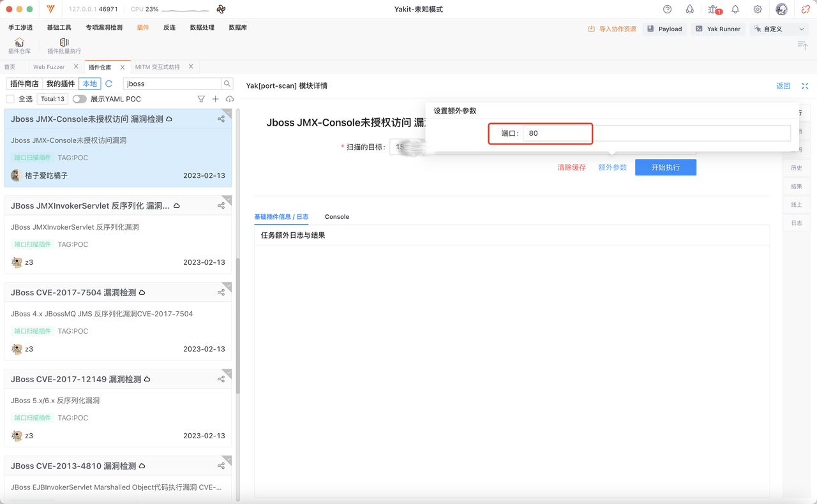
Task: Click the search magnifier icon in jboss field
Action: (x=227, y=84)
